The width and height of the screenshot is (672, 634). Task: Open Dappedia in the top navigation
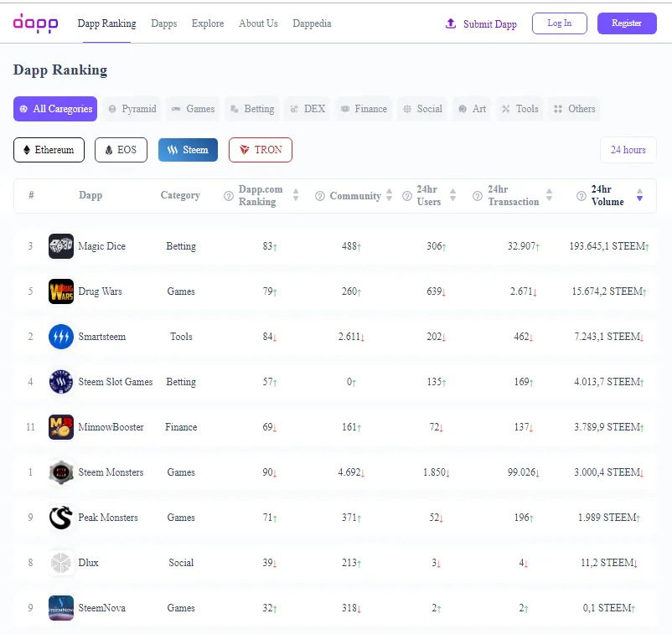click(312, 23)
